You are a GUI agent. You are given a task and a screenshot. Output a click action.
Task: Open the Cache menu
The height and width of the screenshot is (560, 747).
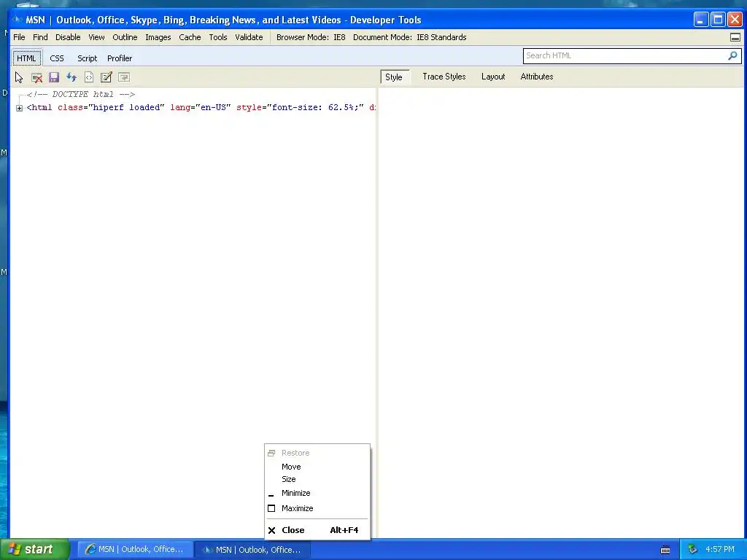pos(190,37)
